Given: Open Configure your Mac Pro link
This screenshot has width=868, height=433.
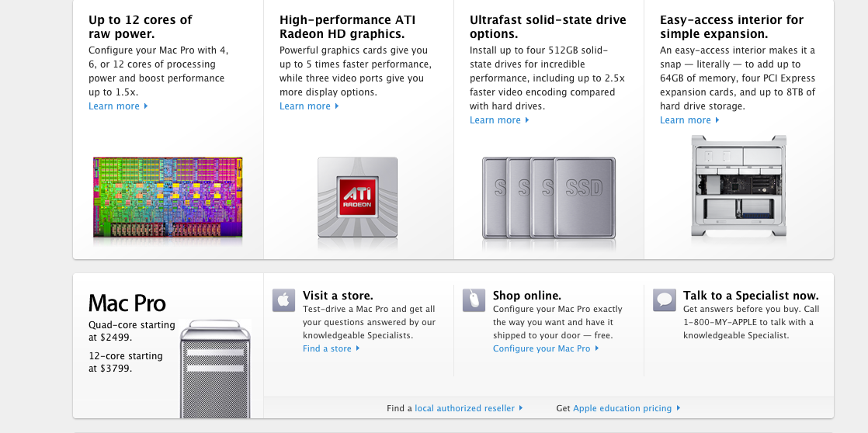Looking at the screenshot, I should [x=546, y=348].
